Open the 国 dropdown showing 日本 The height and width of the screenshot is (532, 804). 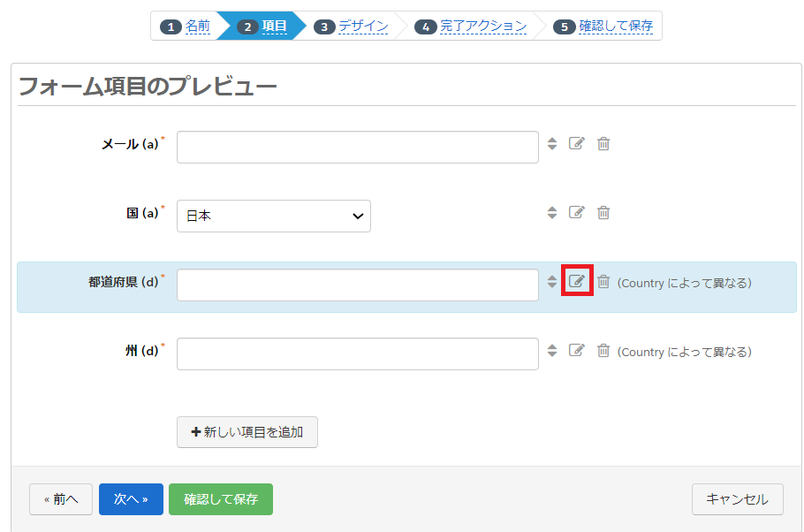[x=274, y=216]
